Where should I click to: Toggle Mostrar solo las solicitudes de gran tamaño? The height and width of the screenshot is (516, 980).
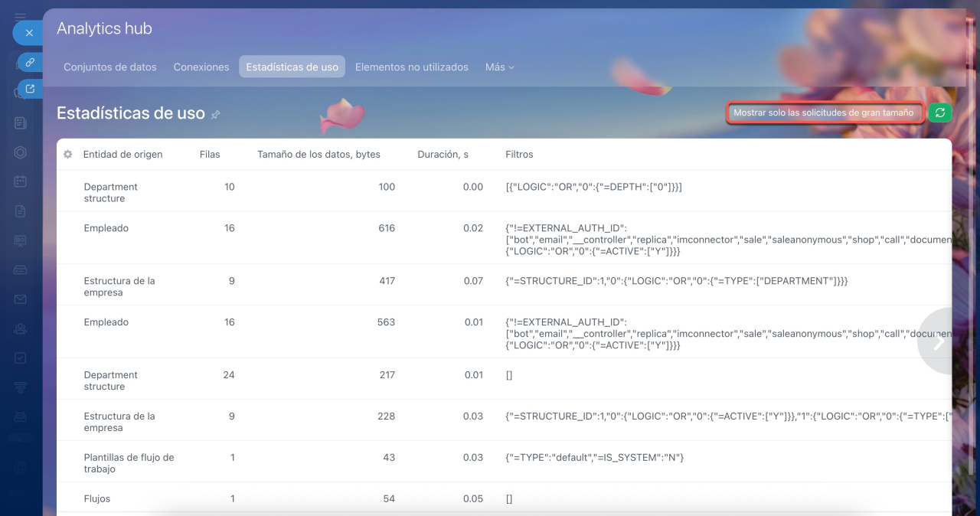coord(823,113)
